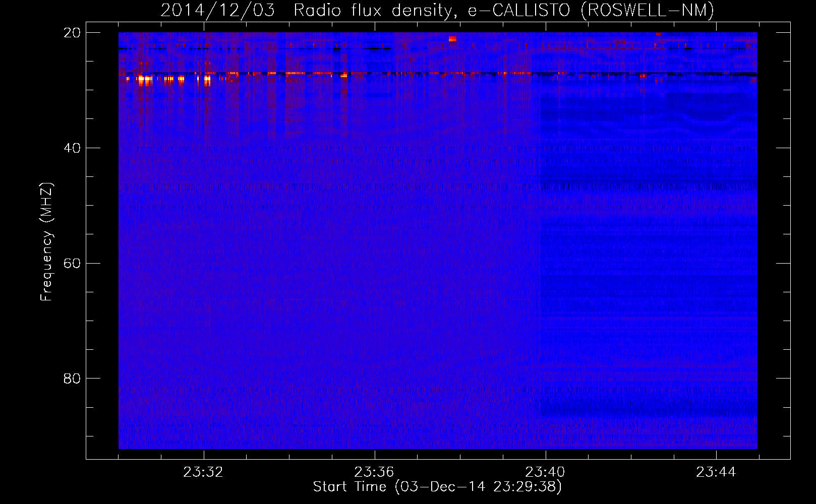Screen dimensions: 816x504
Task: Click the 23:36 time tick label
Action: point(374,472)
